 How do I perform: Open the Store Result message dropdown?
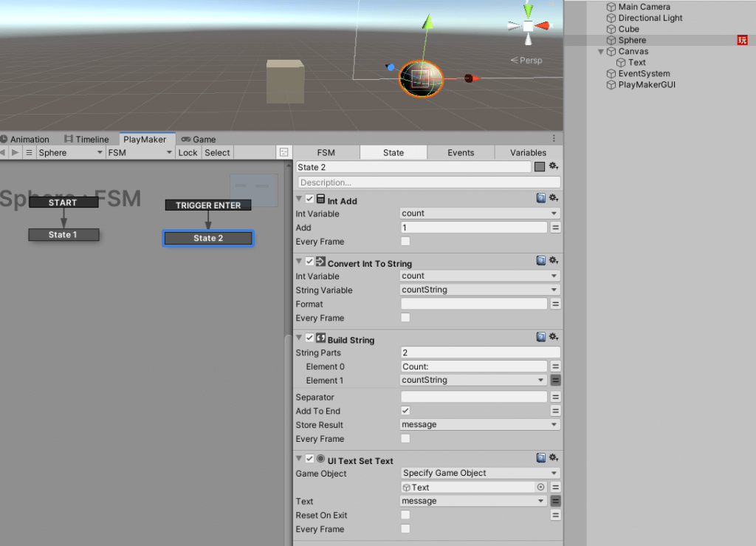click(x=480, y=425)
